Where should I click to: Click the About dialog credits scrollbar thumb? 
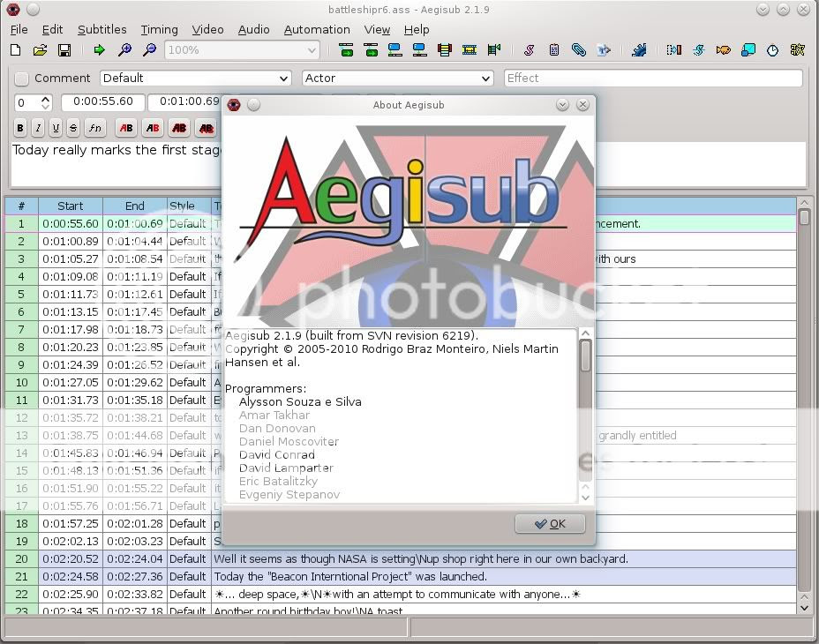pos(585,356)
